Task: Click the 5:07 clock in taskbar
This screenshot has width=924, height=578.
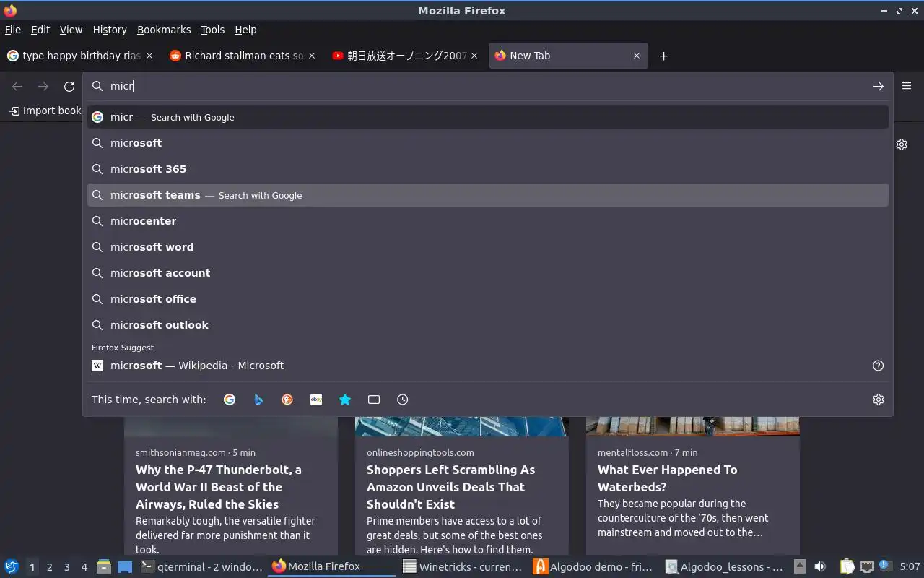Action: pyautogui.click(x=910, y=566)
